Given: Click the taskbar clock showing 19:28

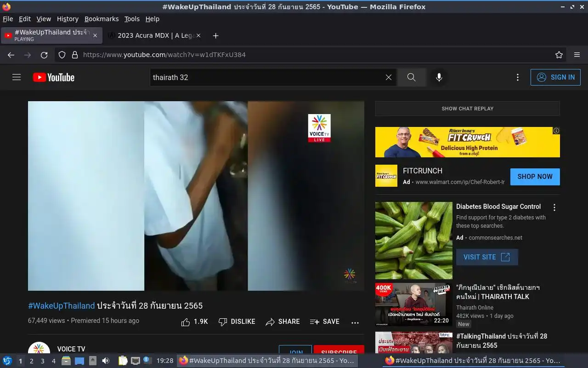Looking at the screenshot, I should point(165,361).
